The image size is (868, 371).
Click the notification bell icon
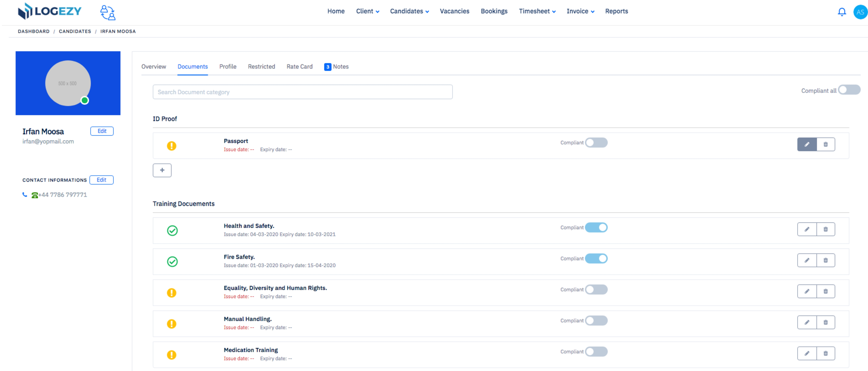coord(841,12)
